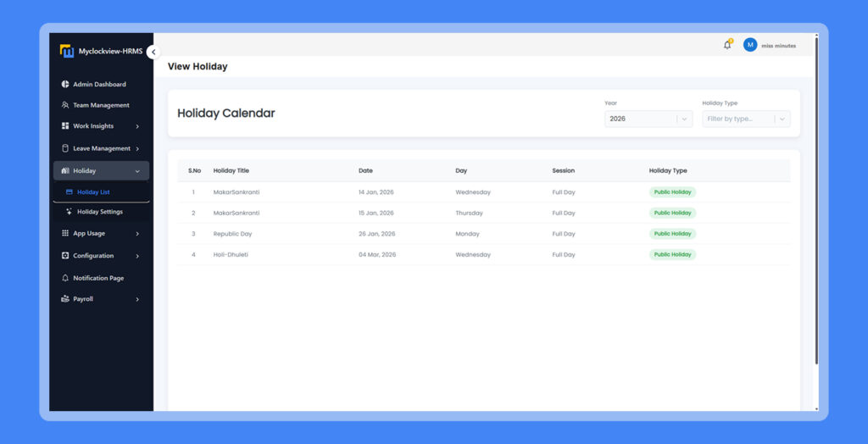The height and width of the screenshot is (444, 868).
Task: Open Admin Dashboard menu item
Action: click(x=102, y=84)
